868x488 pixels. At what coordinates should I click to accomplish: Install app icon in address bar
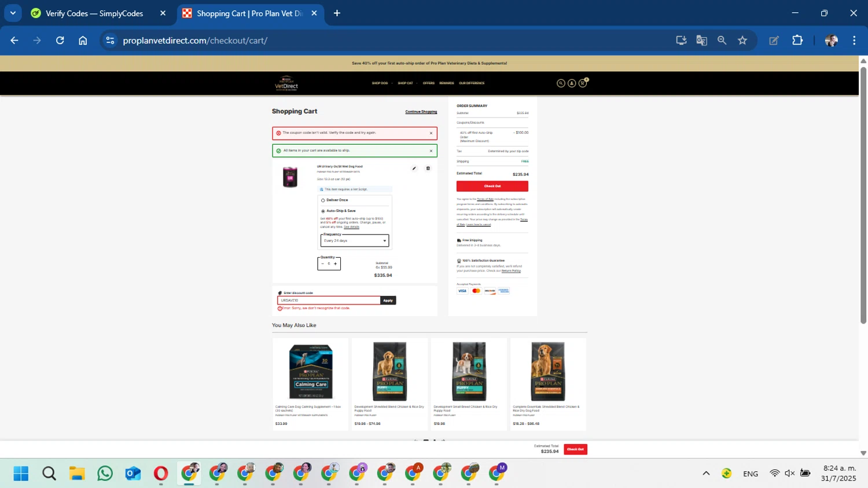[x=681, y=41]
